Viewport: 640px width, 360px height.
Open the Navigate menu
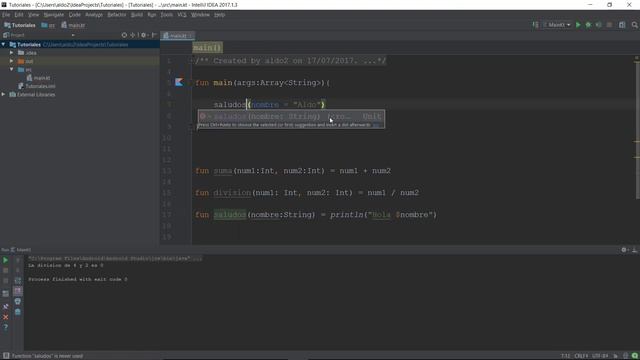click(x=53, y=15)
